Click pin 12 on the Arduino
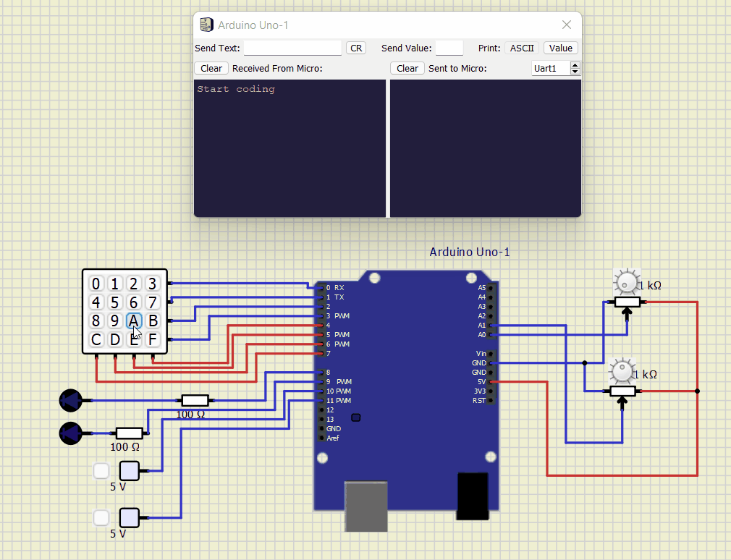 (x=321, y=410)
